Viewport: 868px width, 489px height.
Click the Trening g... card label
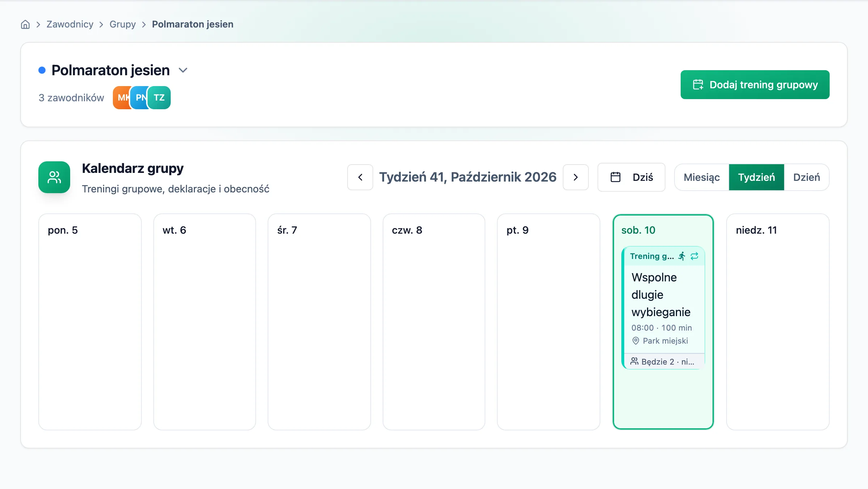[x=652, y=256]
